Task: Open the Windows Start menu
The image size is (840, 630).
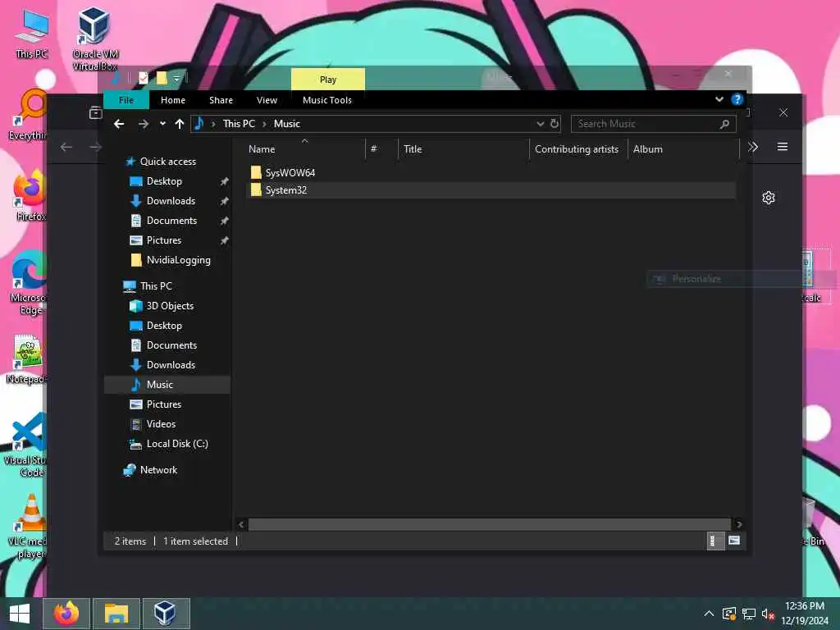Action: (20, 614)
